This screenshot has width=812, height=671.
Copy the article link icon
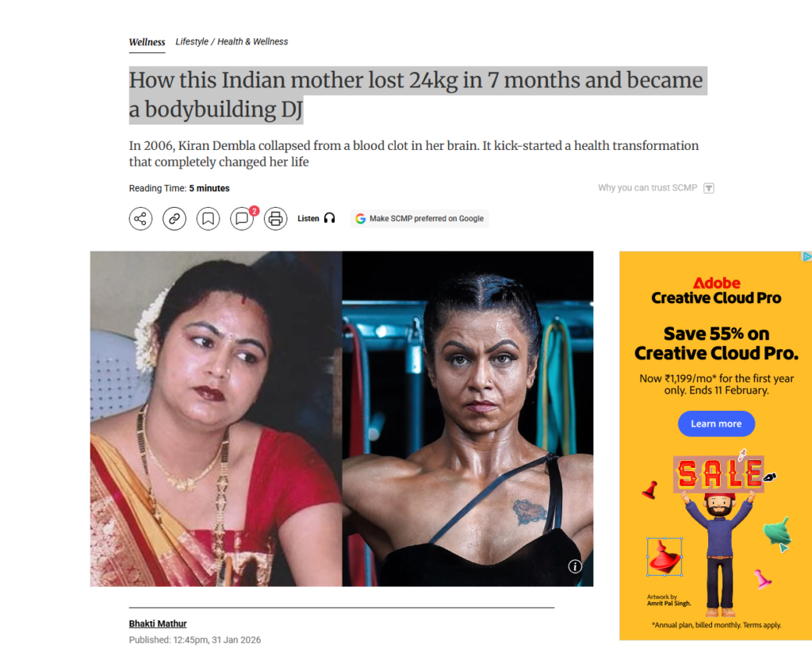174,219
